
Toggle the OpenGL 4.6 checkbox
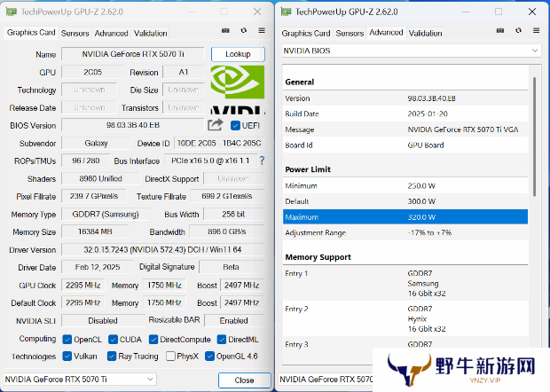(209, 357)
